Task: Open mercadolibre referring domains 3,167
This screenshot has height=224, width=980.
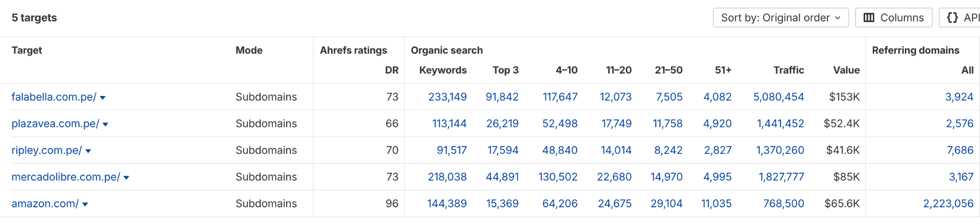Action: [x=961, y=177]
